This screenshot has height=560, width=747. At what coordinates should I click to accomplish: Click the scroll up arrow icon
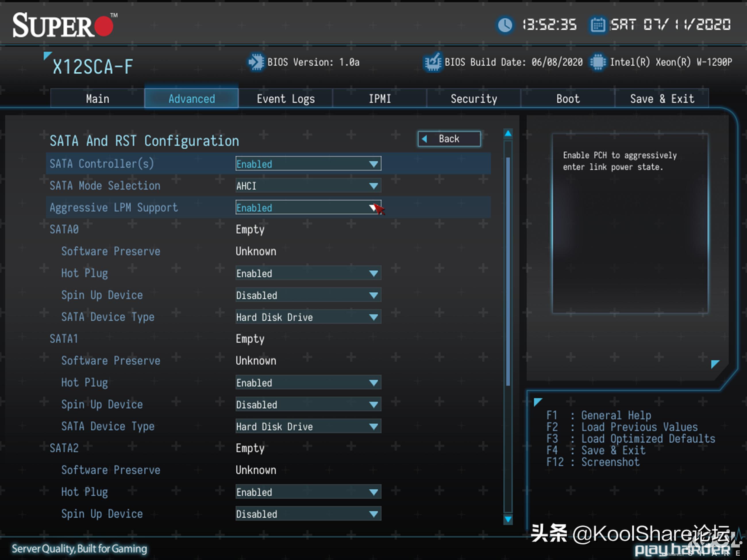tap(508, 134)
